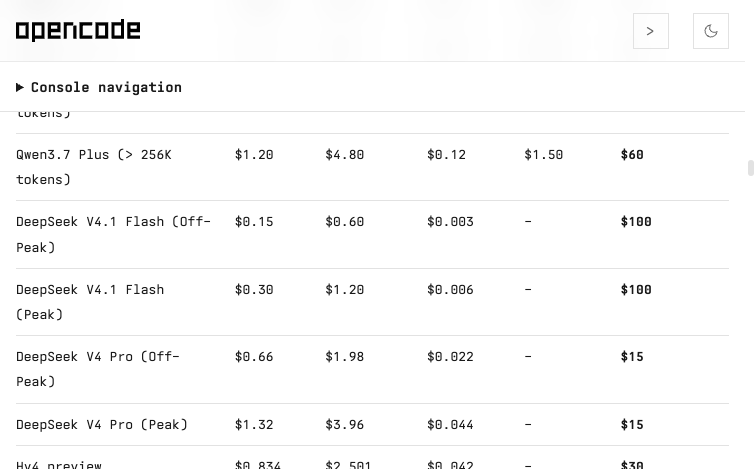756x469 pixels.
Task: Select the $15 value in V4 Pro (Peak) row
Action: 632,425
